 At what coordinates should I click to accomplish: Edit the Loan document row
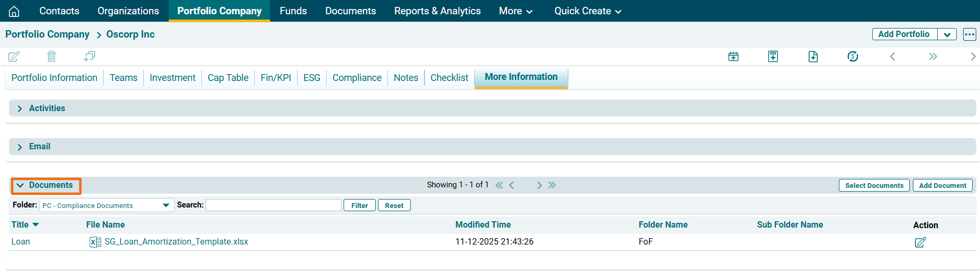(x=920, y=242)
